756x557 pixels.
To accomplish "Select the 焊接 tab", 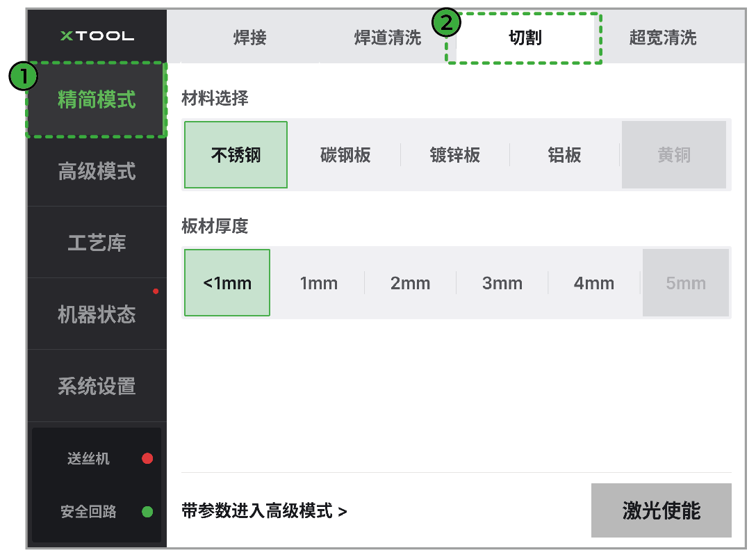I will tap(249, 37).
